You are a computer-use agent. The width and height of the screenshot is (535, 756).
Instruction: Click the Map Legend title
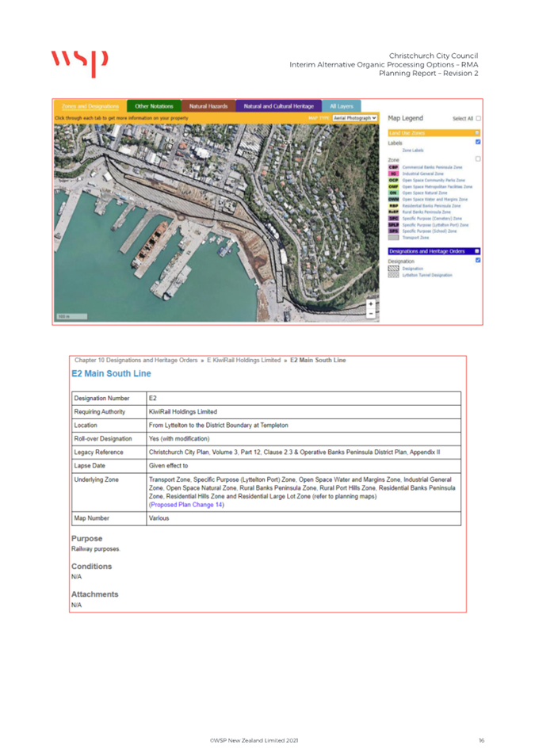pos(406,118)
